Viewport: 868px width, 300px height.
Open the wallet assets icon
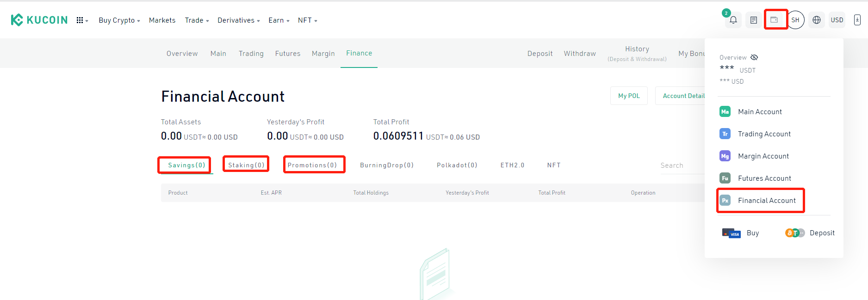(x=774, y=20)
